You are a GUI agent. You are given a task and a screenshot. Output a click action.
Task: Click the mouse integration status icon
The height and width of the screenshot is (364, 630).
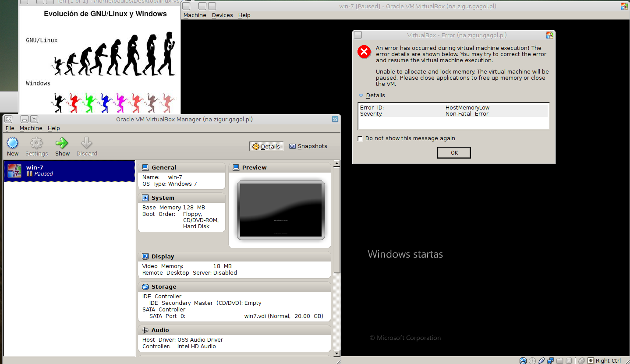[581, 360]
